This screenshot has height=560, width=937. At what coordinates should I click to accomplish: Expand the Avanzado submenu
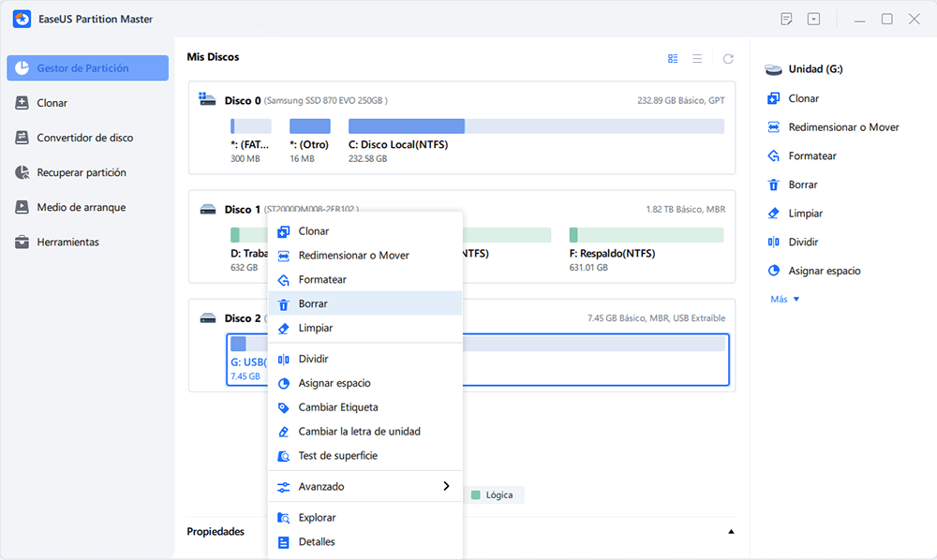pyautogui.click(x=365, y=487)
